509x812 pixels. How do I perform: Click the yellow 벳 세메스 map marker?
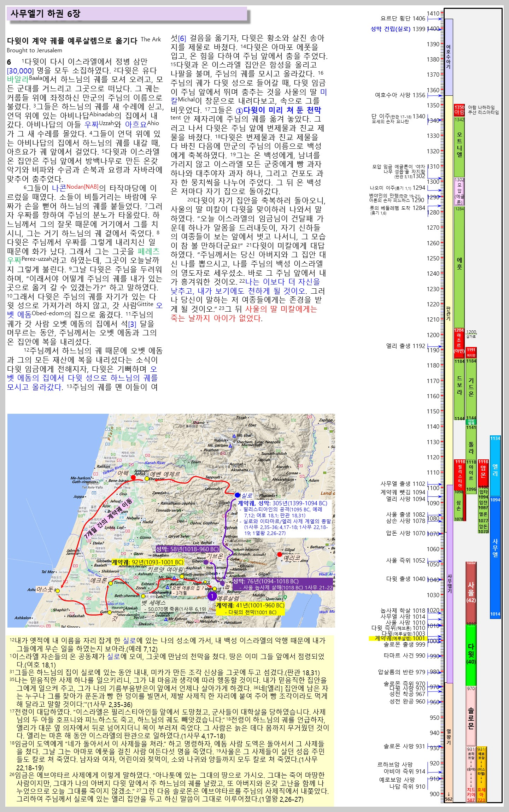(143, 596)
